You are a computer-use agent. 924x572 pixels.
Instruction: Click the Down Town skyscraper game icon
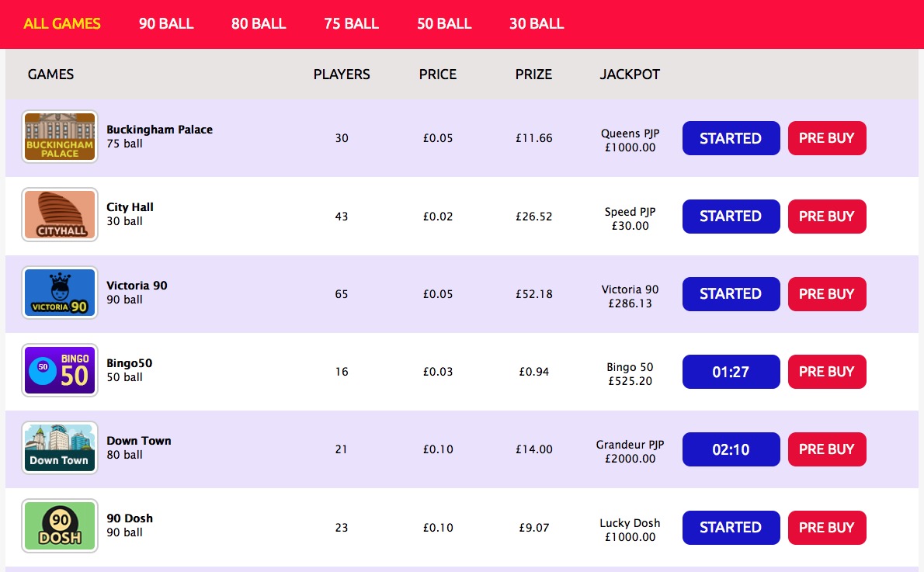[59, 449]
